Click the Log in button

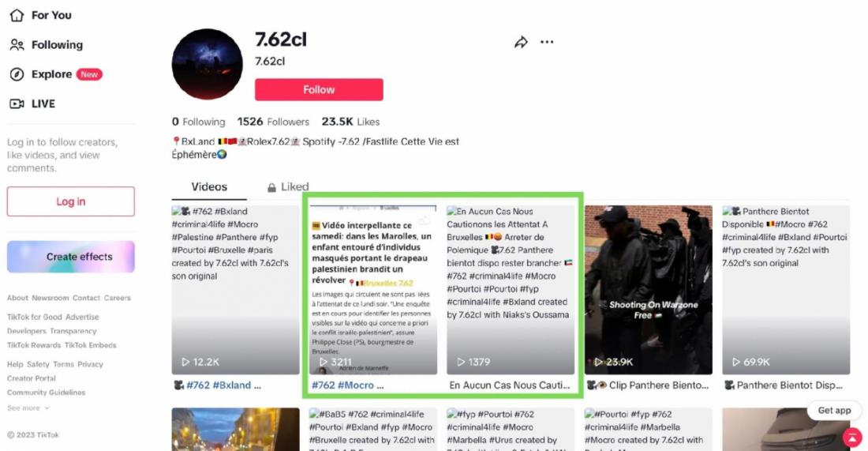(x=71, y=201)
